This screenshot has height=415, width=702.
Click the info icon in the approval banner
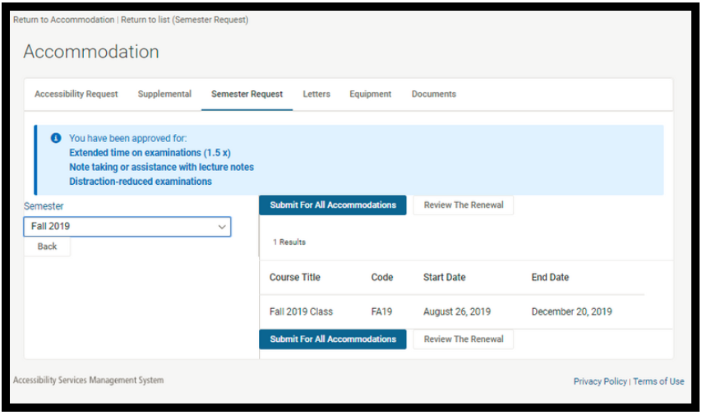click(56, 138)
